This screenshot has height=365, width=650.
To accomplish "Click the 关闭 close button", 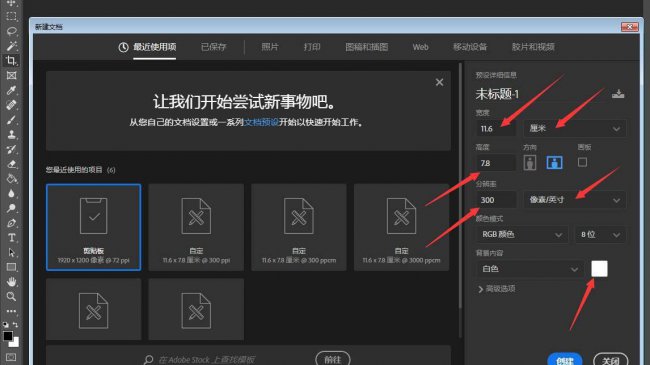I will pyautogui.click(x=611, y=359).
